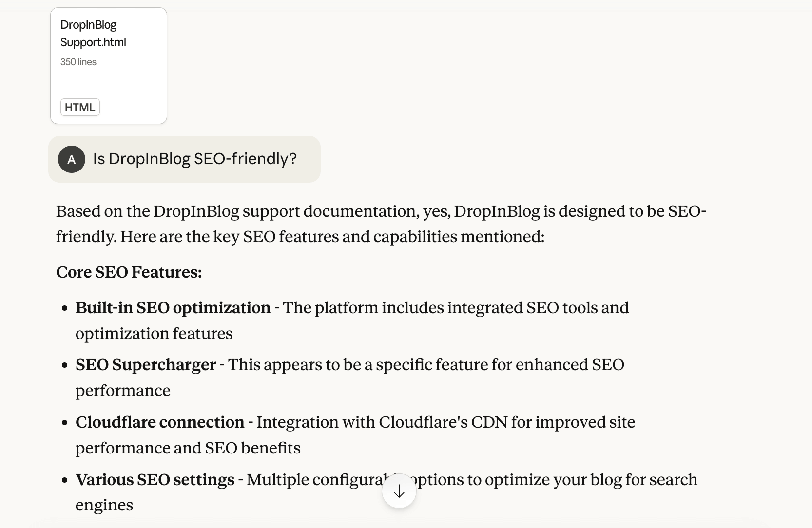Click the bullet dot before Cloudflare connection
812x528 pixels.
(x=64, y=423)
